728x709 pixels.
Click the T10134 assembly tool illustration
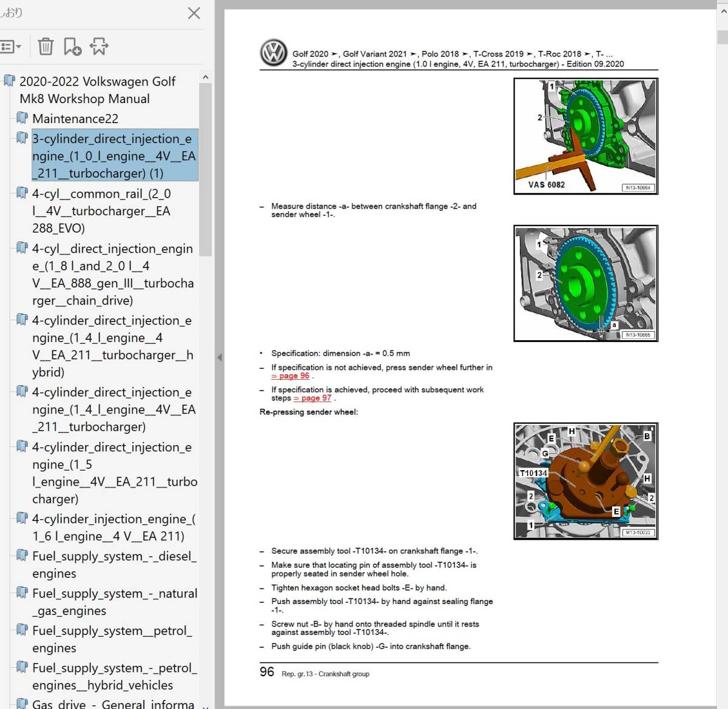(x=585, y=482)
